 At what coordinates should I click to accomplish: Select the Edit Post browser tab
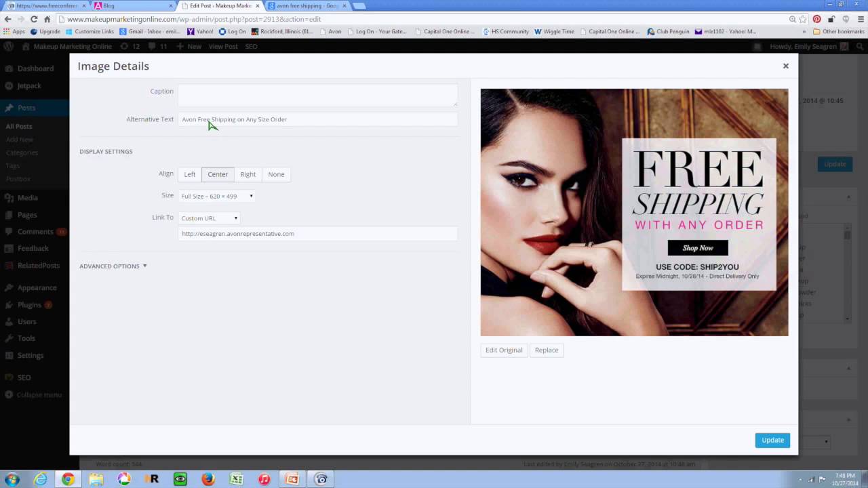point(220,5)
